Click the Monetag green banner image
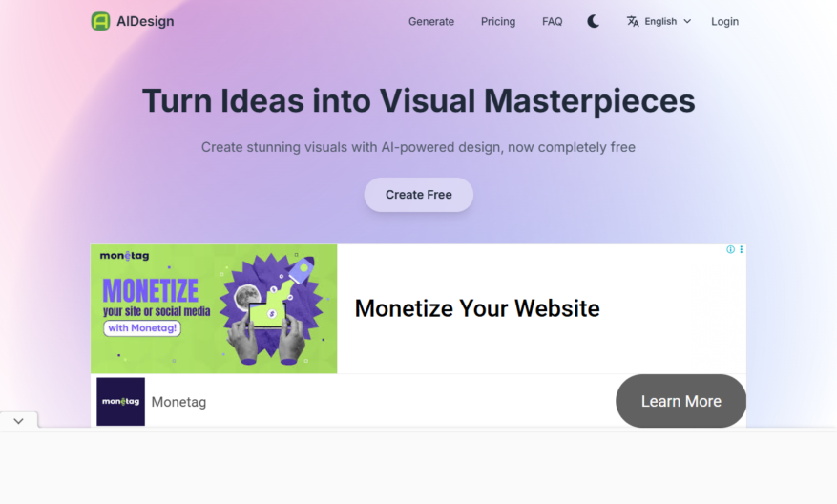This screenshot has width=837, height=504. (x=214, y=308)
